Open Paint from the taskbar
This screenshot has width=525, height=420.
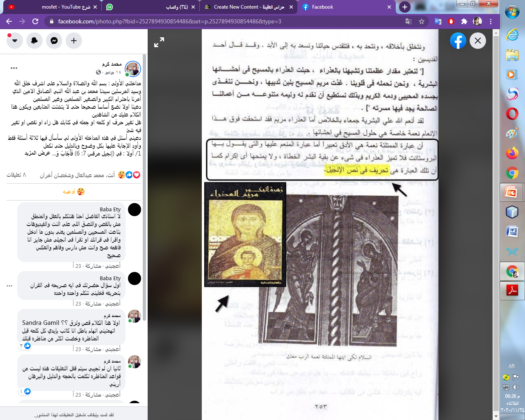(x=512, y=133)
